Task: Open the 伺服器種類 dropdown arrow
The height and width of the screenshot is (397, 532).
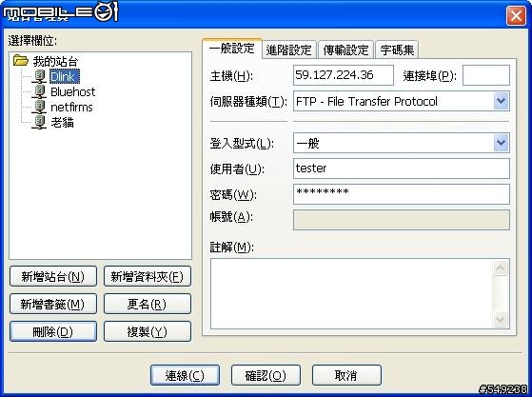Action: click(502, 101)
